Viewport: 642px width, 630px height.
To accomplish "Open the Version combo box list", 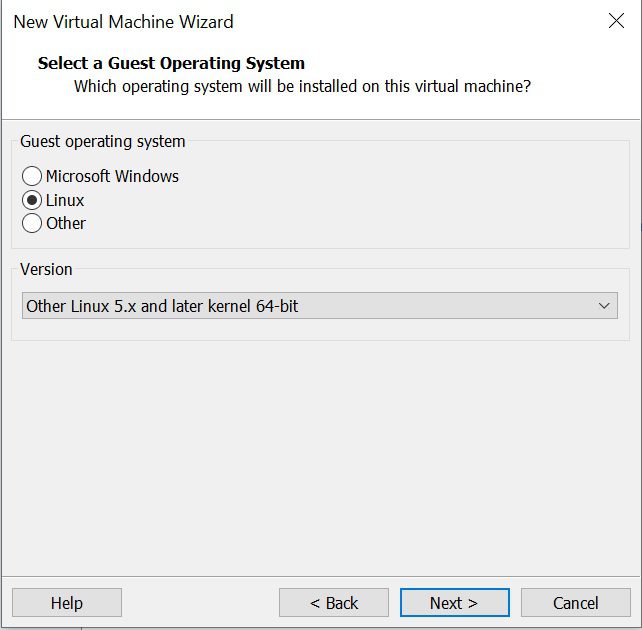I will (x=319, y=306).
